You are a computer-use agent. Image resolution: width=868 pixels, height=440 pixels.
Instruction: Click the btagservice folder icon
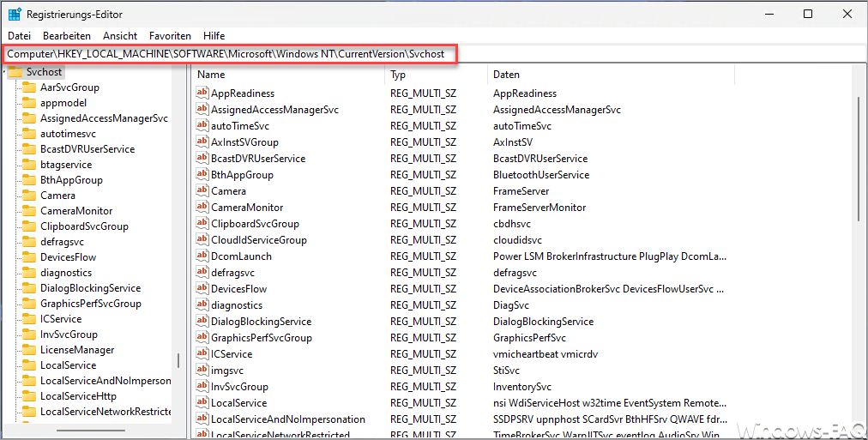29,165
